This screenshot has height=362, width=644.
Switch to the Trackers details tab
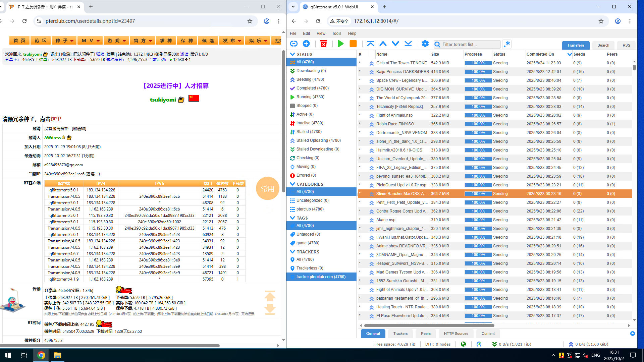click(x=400, y=334)
